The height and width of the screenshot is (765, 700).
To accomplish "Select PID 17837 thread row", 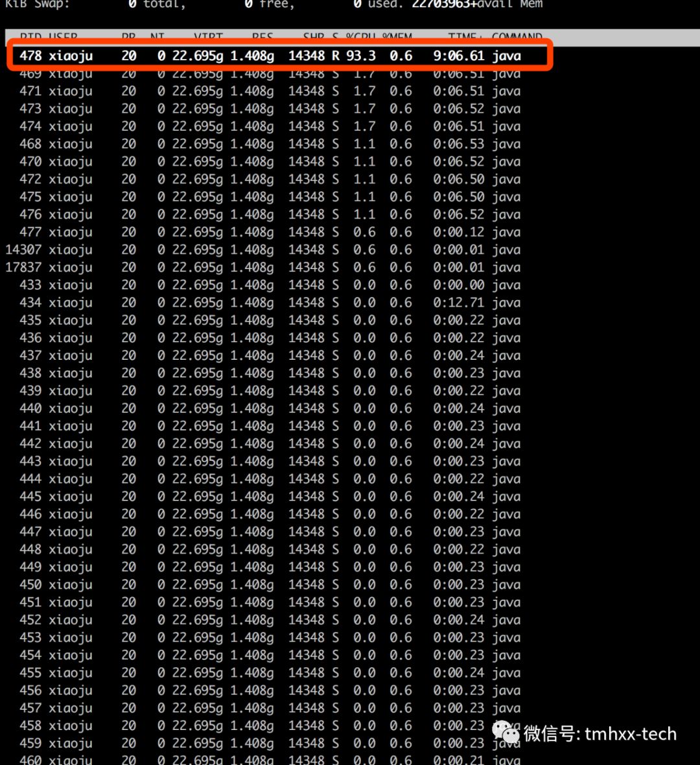I will [x=23, y=267].
